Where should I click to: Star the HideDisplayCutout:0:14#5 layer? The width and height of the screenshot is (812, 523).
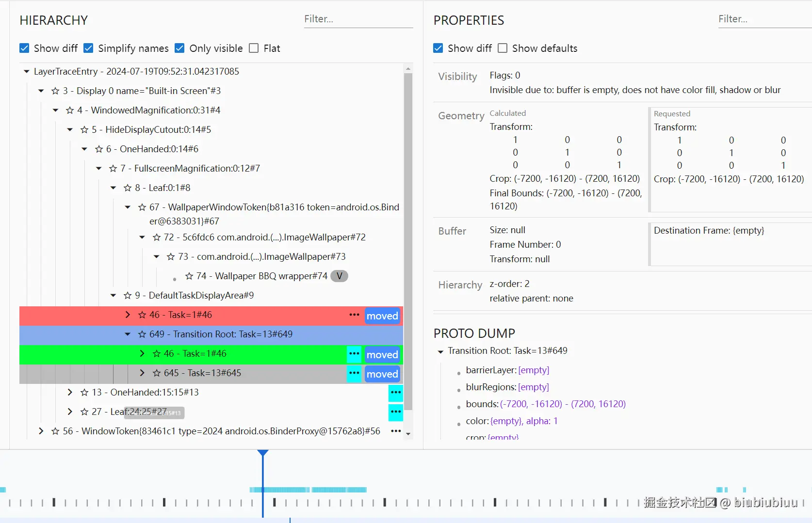tap(84, 130)
